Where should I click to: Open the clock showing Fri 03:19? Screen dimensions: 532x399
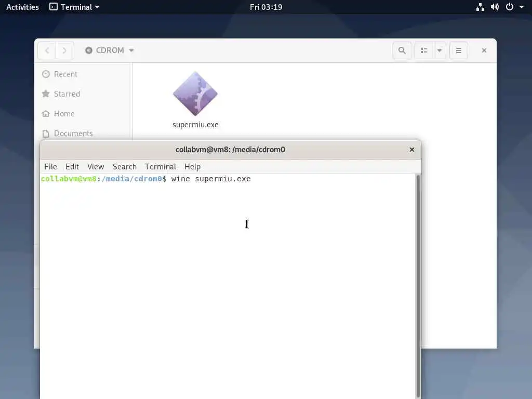(266, 7)
